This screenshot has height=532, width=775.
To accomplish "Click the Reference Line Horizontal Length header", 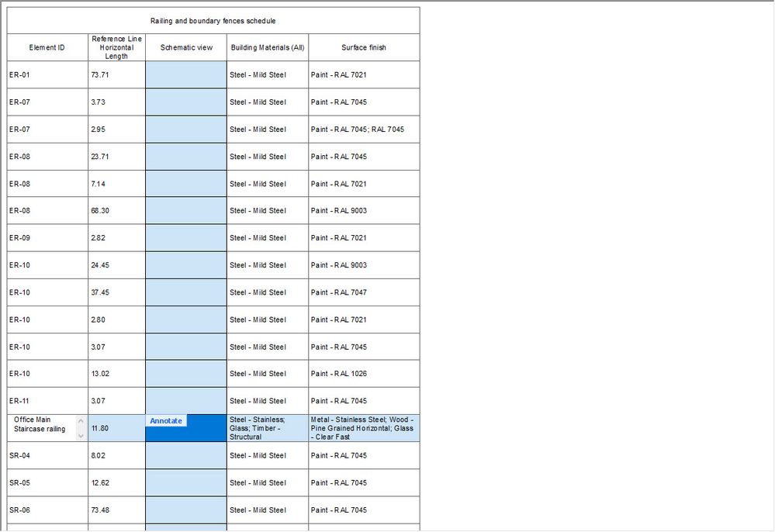I will [x=116, y=48].
